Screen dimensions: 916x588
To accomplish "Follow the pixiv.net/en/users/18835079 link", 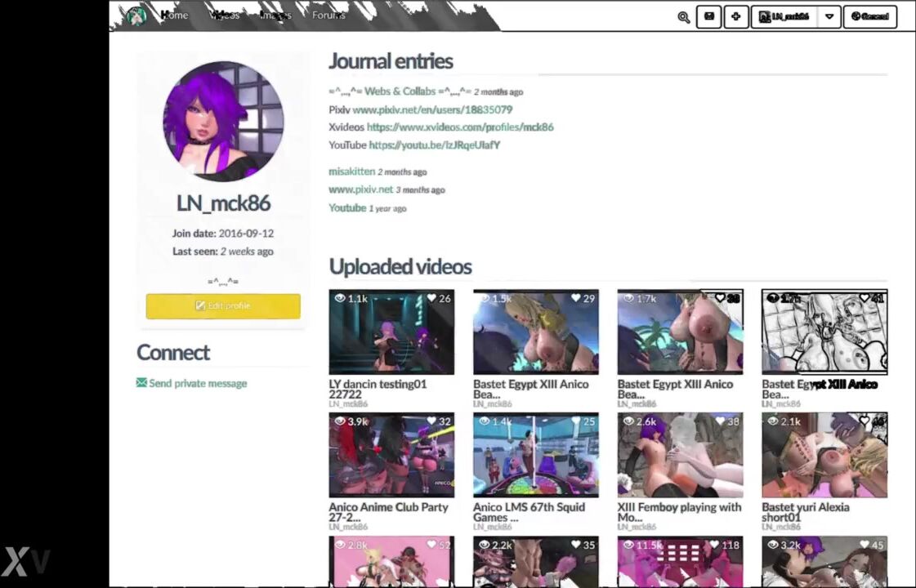I will tap(432, 109).
